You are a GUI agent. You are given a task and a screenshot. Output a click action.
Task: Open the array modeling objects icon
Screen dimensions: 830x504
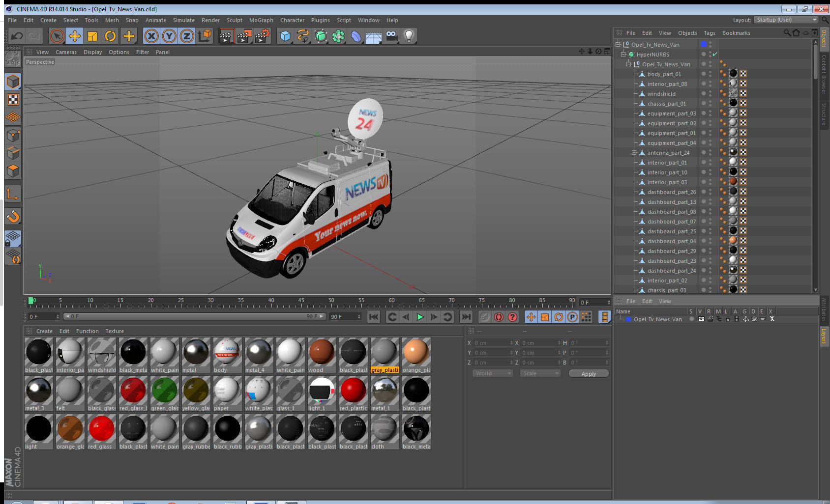tap(338, 36)
